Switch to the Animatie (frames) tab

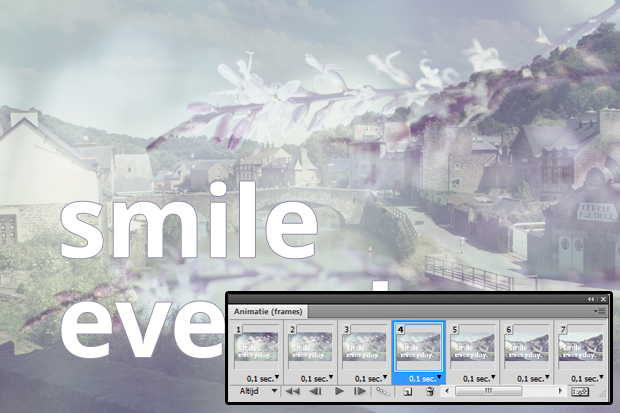(268, 312)
